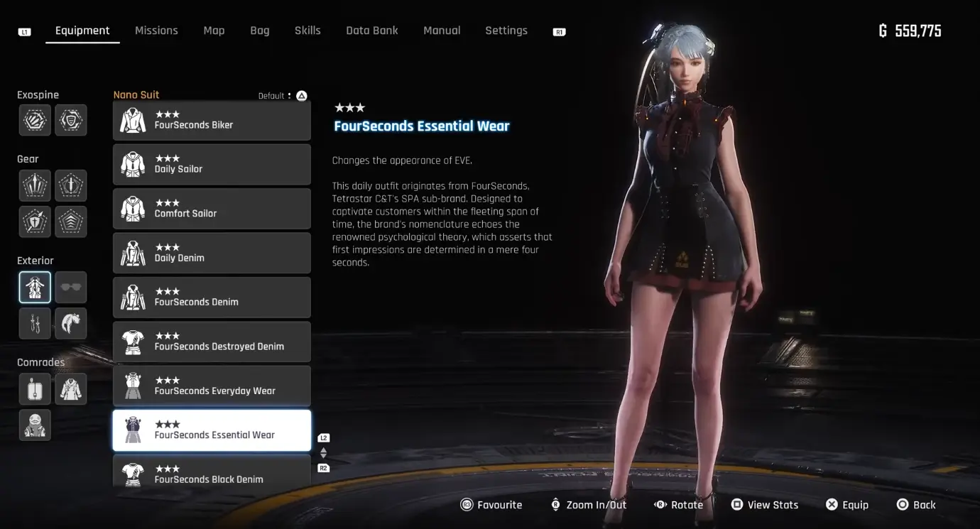The image size is (980, 529).
Task: Click the list up/down scroll arrows
Action: [324, 453]
